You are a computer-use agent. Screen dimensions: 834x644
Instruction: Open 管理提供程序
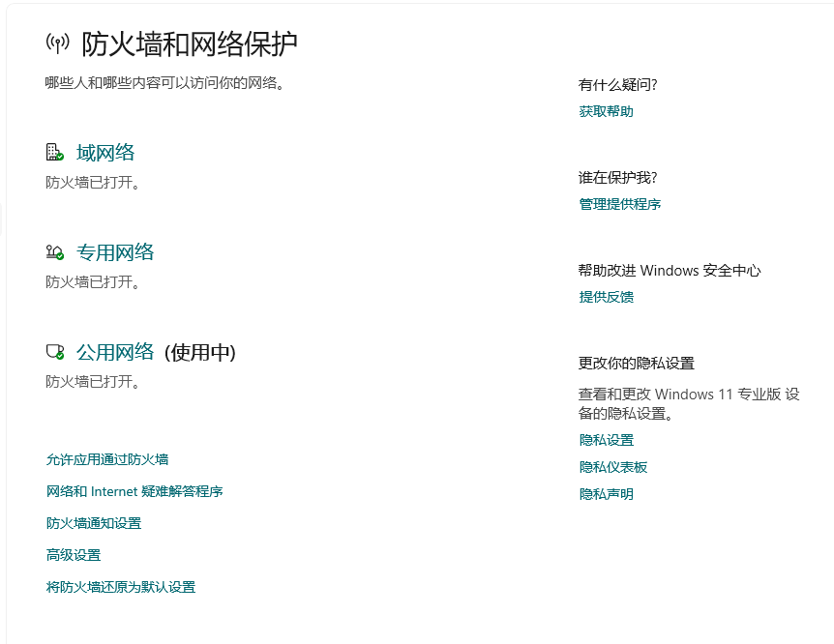(620, 204)
